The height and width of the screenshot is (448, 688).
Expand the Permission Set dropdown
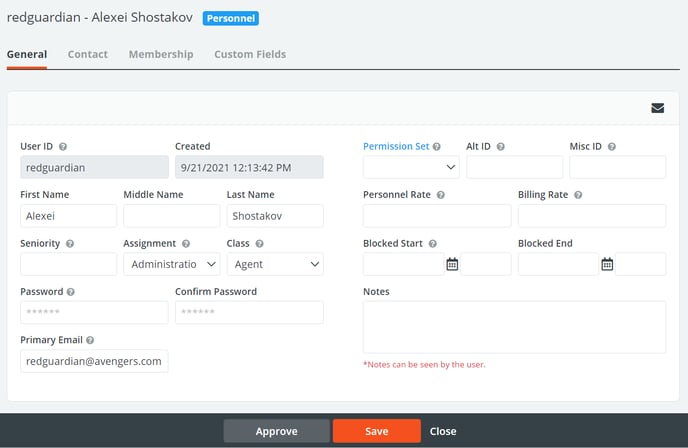coord(411,168)
